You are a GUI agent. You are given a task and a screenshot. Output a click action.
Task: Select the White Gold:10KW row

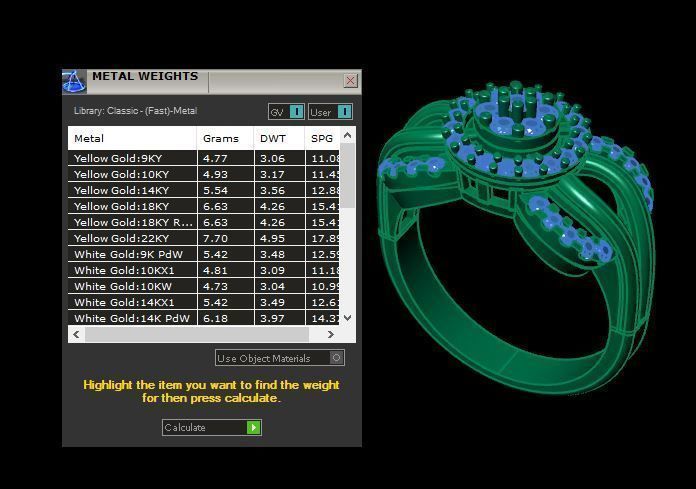click(x=204, y=286)
